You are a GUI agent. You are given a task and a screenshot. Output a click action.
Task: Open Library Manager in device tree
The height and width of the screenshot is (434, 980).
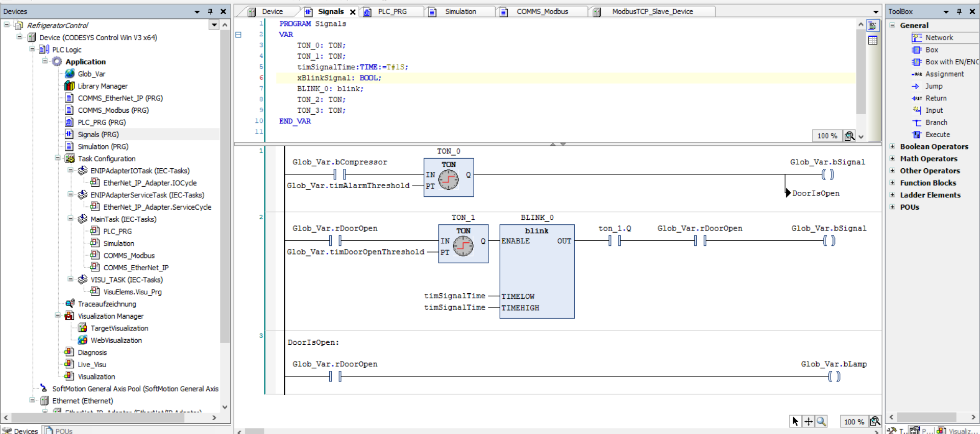[102, 86]
